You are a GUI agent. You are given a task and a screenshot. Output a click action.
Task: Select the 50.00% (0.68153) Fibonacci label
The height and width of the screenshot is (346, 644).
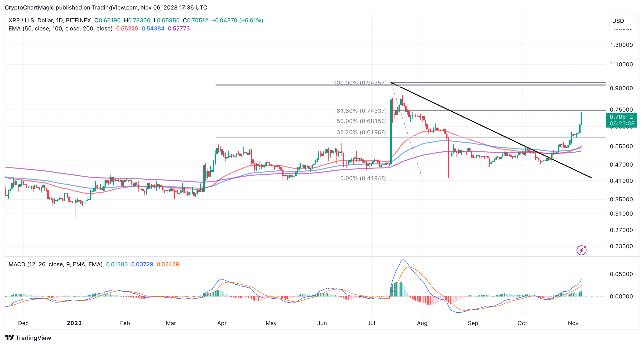(361, 121)
